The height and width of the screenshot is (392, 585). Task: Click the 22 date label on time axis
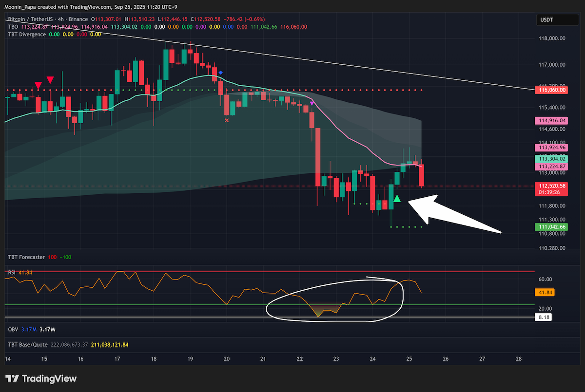pyautogui.click(x=299, y=359)
